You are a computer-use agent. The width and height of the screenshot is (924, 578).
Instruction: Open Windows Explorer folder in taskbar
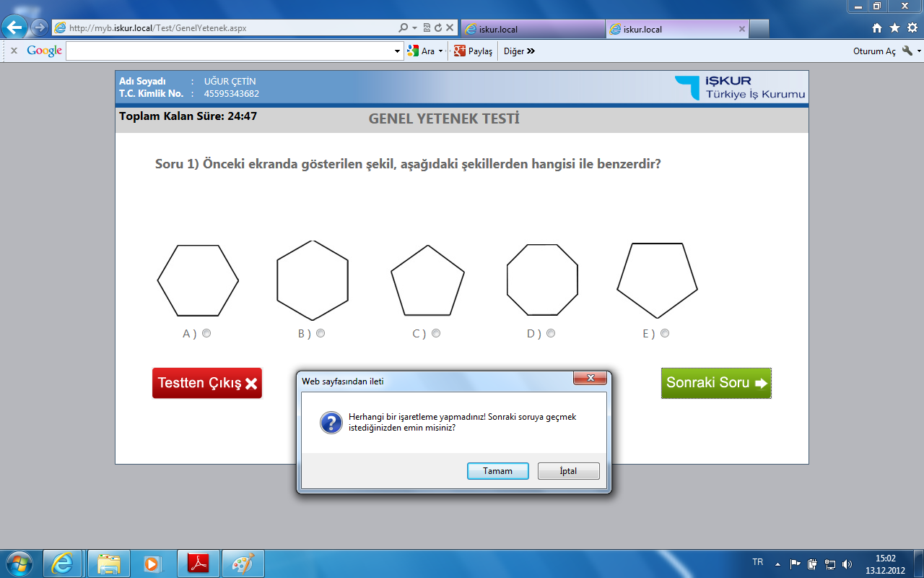coord(108,564)
